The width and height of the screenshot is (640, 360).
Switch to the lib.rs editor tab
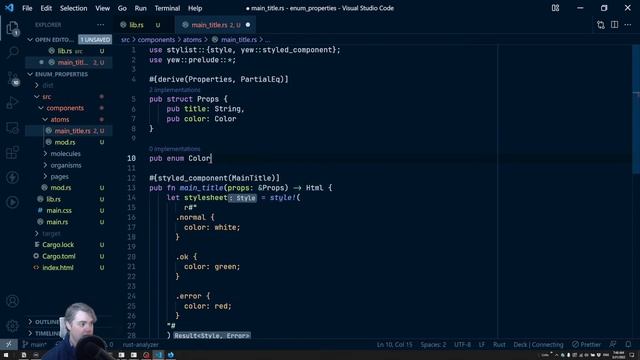pyautogui.click(x=143, y=25)
